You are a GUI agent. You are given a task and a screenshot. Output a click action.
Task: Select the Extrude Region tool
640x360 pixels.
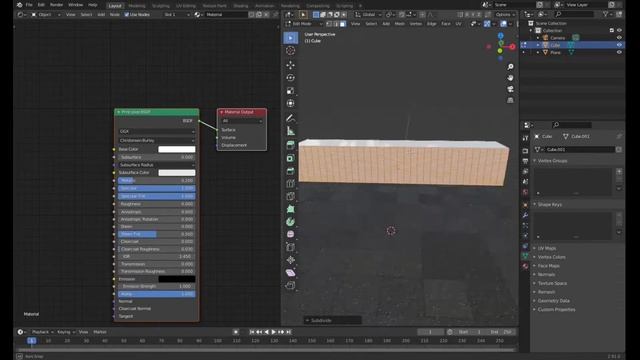point(290,145)
